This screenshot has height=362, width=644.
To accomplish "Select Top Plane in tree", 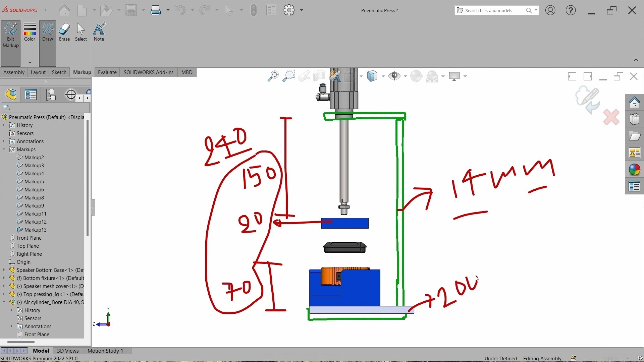I will point(28,246).
